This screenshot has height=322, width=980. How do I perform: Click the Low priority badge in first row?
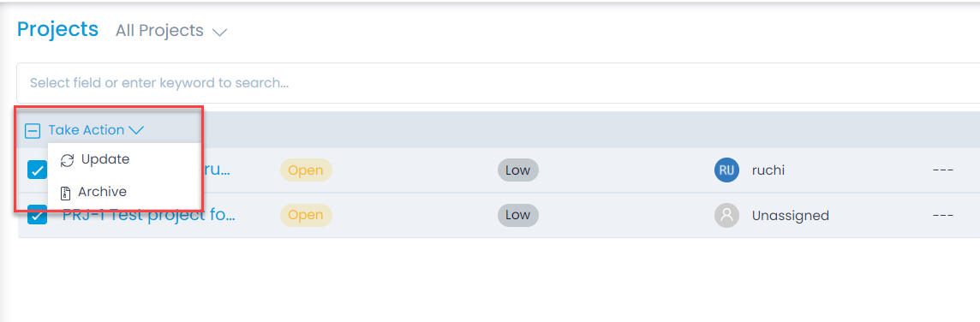[517, 170]
